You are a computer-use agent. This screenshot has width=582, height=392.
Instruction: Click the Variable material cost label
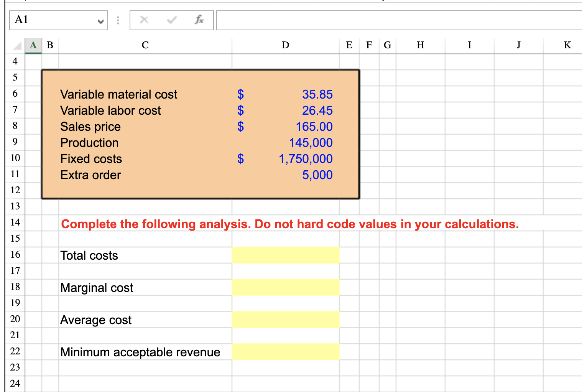click(119, 94)
